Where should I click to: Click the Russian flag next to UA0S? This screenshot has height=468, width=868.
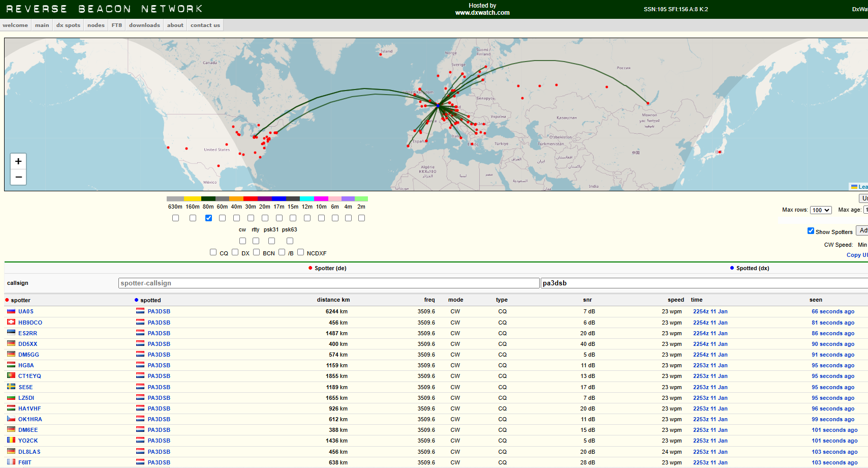[11, 311]
